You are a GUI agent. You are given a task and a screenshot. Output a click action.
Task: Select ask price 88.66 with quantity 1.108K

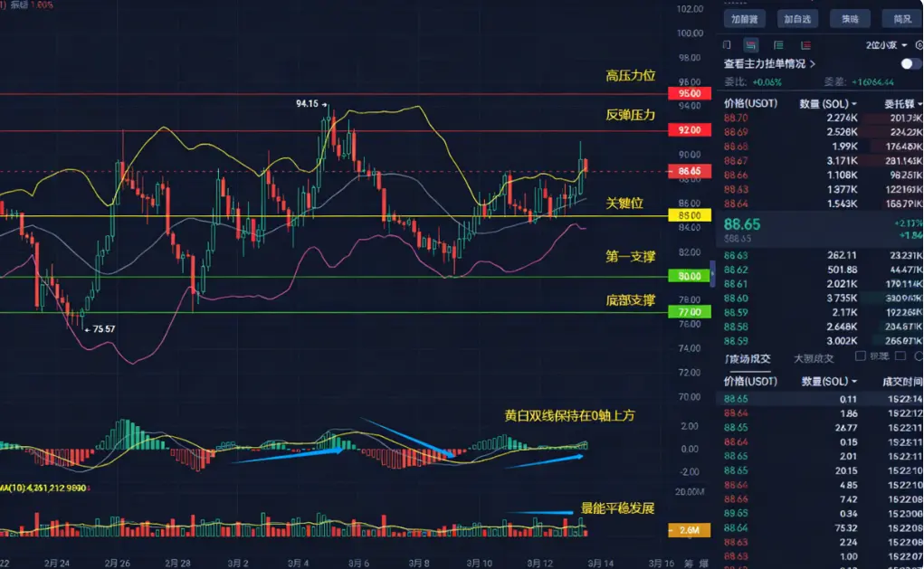pyautogui.click(x=736, y=175)
